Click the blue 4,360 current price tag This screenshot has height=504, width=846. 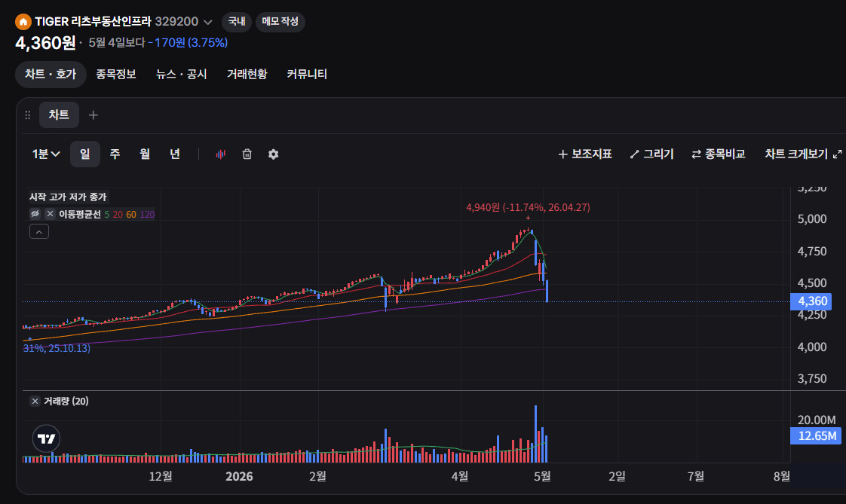tap(811, 301)
